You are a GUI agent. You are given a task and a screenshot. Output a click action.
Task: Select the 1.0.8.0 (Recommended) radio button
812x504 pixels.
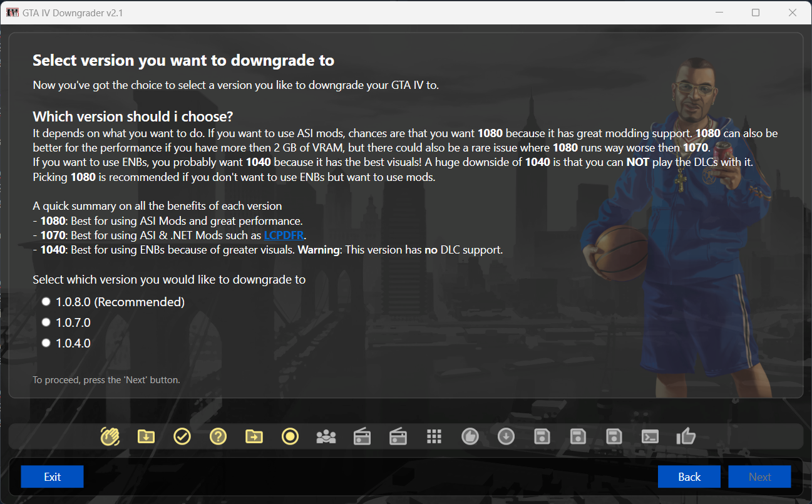pyautogui.click(x=46, y=302)
